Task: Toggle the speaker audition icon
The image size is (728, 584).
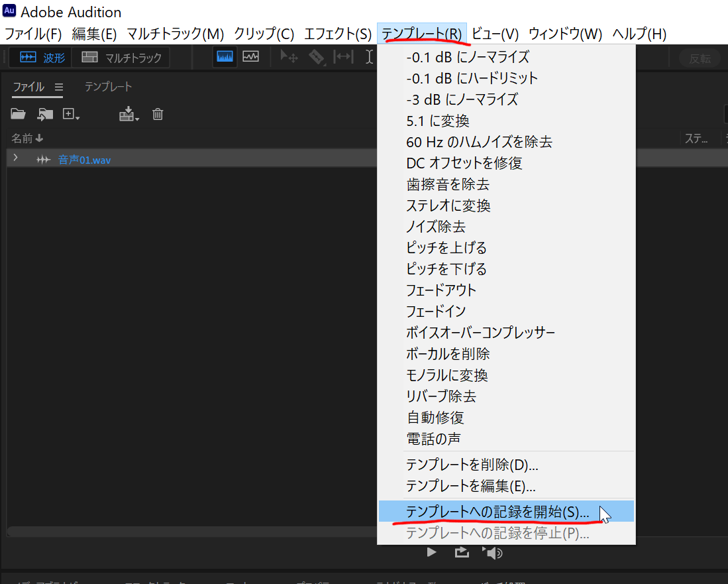Action: [x=493, y=552]
